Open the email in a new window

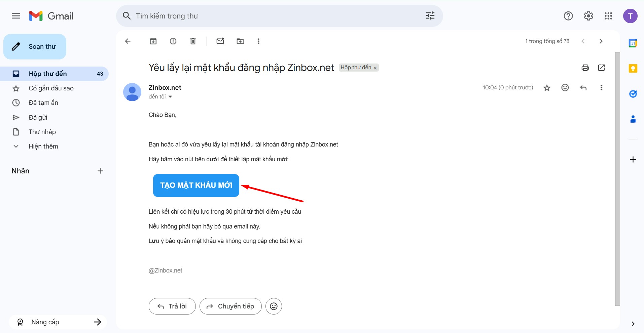click(x=601, y=68)
